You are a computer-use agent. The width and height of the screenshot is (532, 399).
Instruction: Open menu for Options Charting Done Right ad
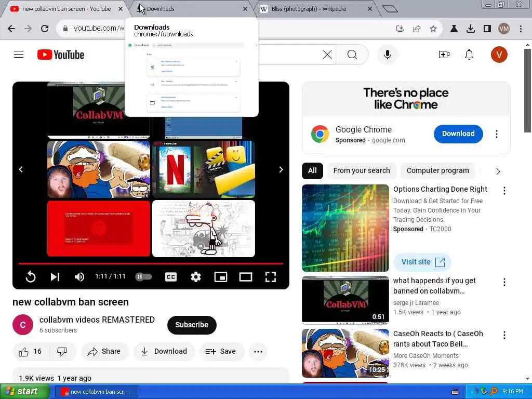tap(504, 191)
